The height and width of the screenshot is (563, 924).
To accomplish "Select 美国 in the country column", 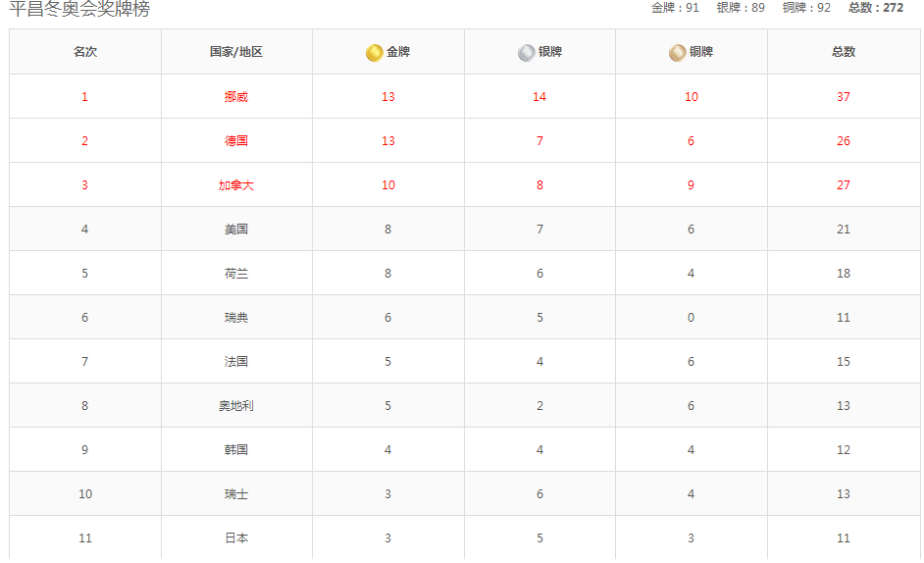I will [x=236, y=230].
